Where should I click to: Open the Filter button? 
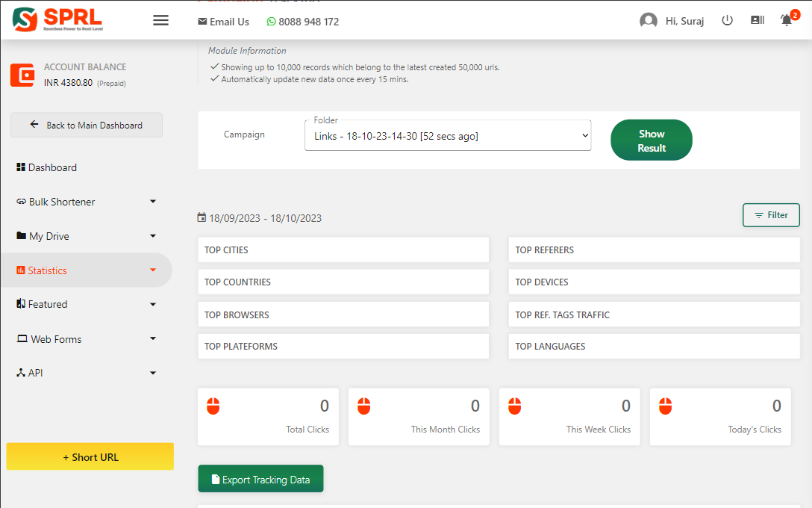point(771,215)
